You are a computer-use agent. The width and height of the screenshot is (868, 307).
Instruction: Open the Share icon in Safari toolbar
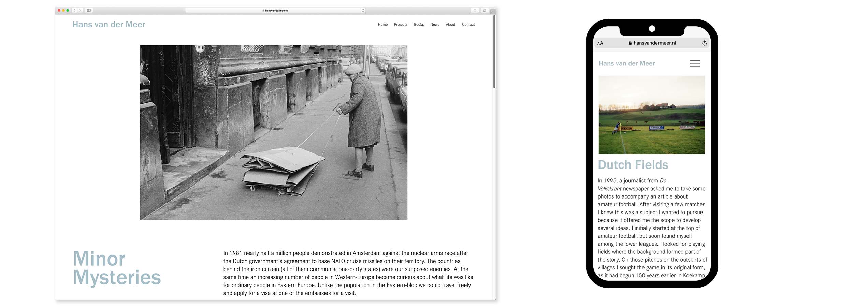pos(475,11)
